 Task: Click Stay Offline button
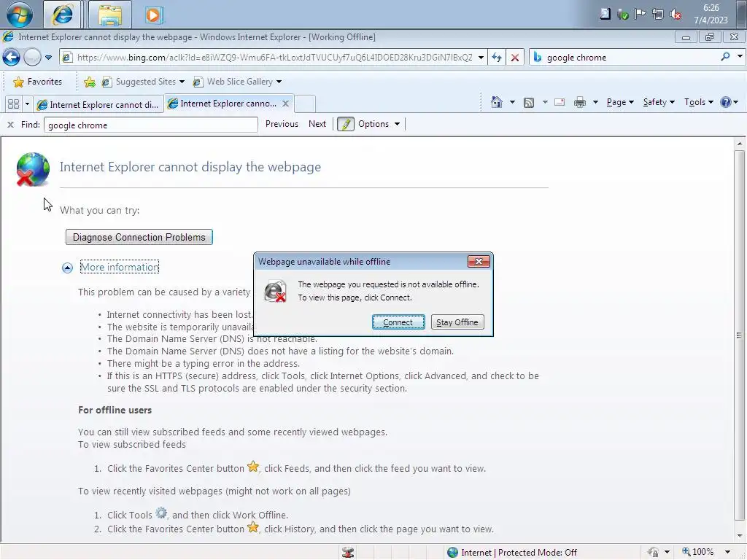[x=457, y=322]
